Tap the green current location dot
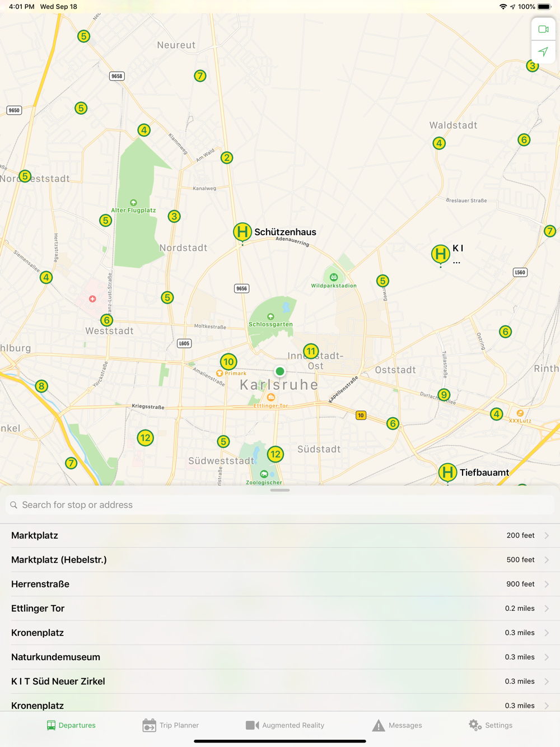Screen dimensions: 560x747 pos(280,371)
